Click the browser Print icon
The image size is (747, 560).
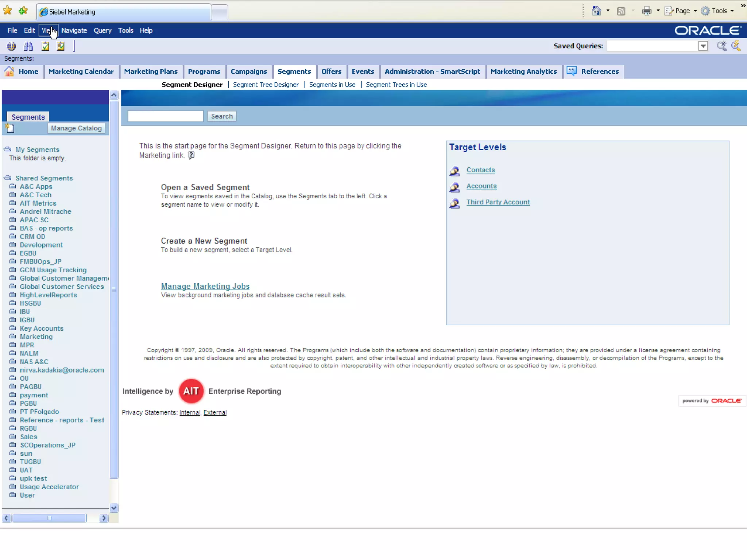(x=647, y=11)
